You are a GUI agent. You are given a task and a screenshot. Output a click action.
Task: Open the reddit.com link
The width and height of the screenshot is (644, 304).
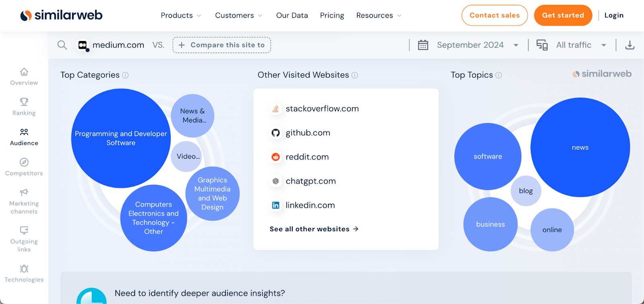(307, 157)
